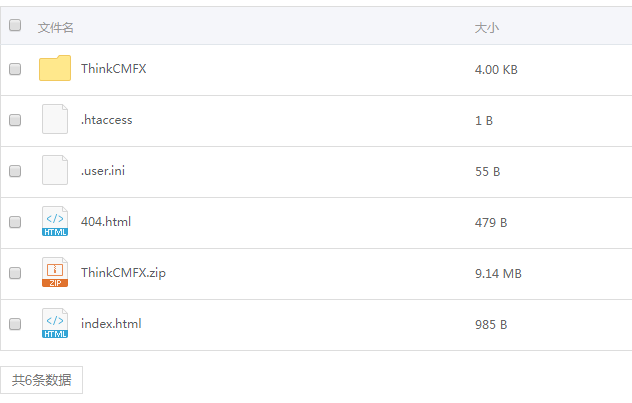The image size is (632, 403).
Task: Click the ThinkCMFX.zip file name
Action: pos(123,273)
